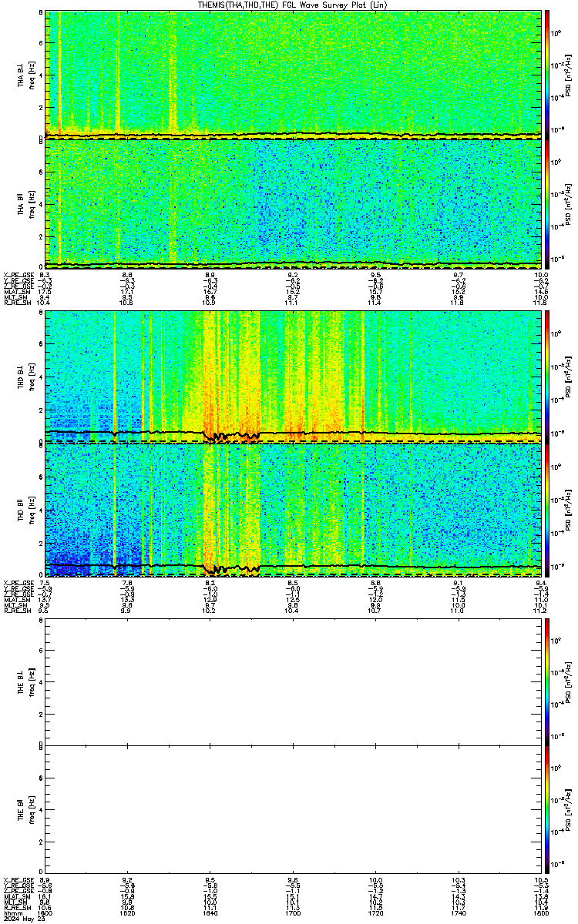Click the color bar beside THD B-perpendicular panel
The width and height of the screenshot is (578, 924).
[x=547, y=377]
